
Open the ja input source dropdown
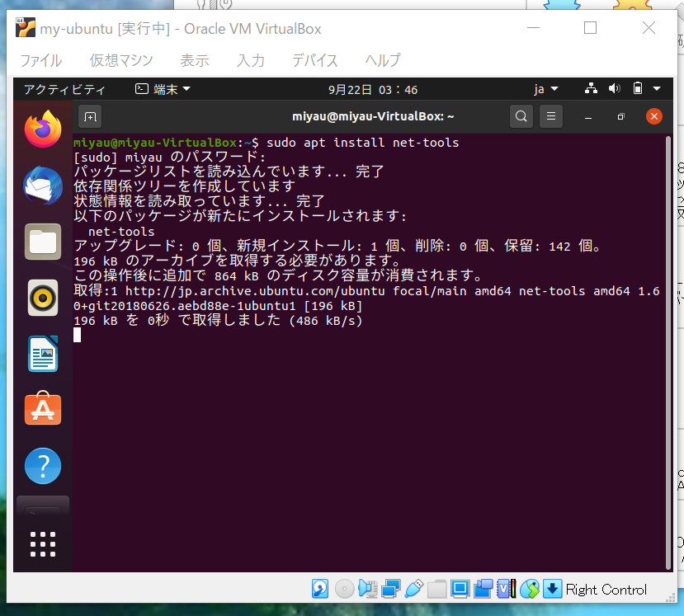pos(545,89)
